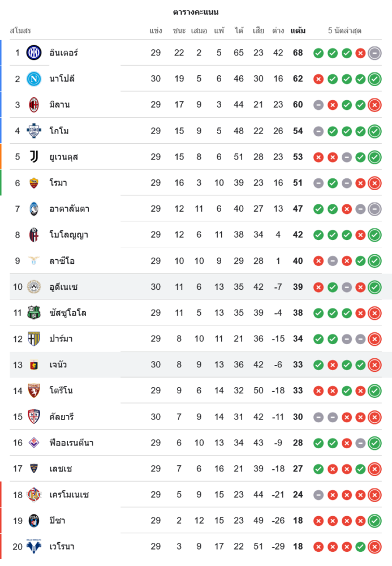Screen dimensions: 392x566
Task: Click the Atalanta club logo
Action: [x=34, y=209]
